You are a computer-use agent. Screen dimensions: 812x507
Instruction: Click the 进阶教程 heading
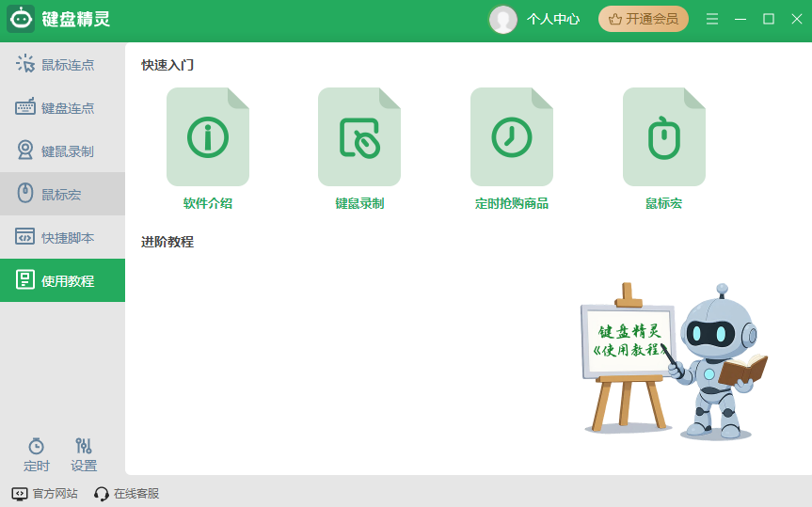point(167,242)
